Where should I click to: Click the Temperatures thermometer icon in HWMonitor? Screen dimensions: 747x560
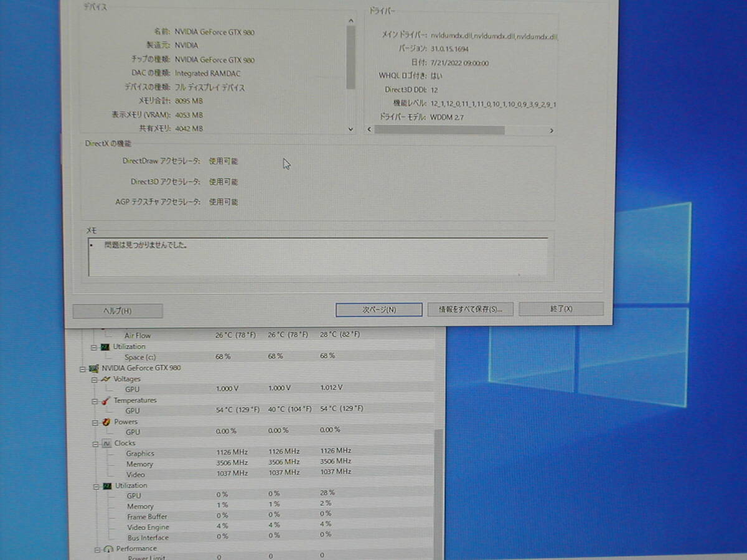(x=105, y=400)
